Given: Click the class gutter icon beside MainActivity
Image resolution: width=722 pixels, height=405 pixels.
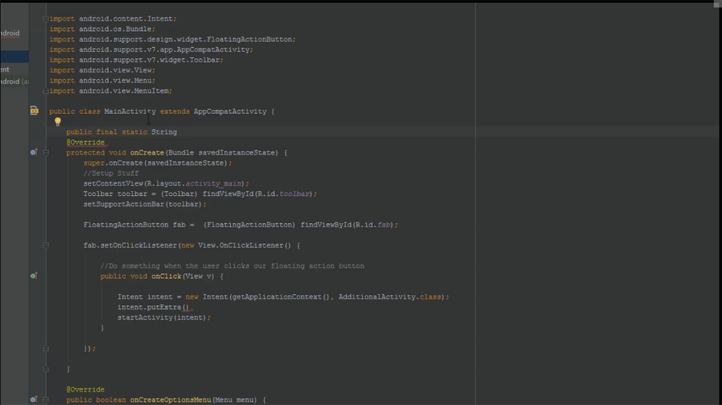Looking at the screenshot, I should (x=34, y=110).
